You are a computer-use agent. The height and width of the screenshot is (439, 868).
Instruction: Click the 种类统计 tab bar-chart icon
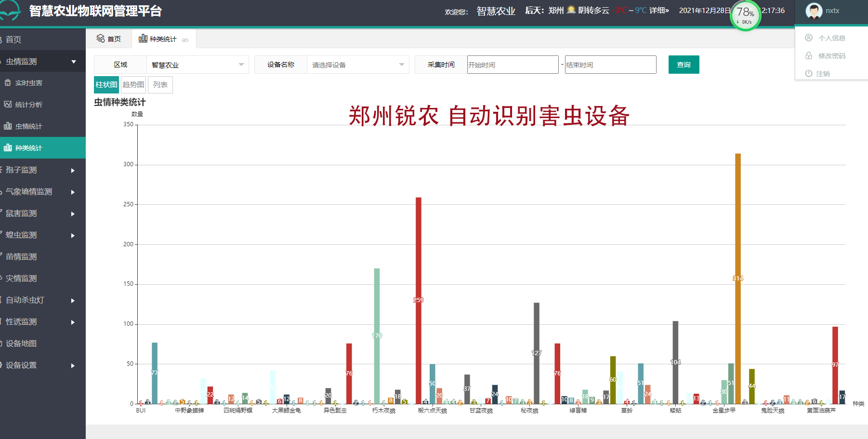click(x=143, y=39)
